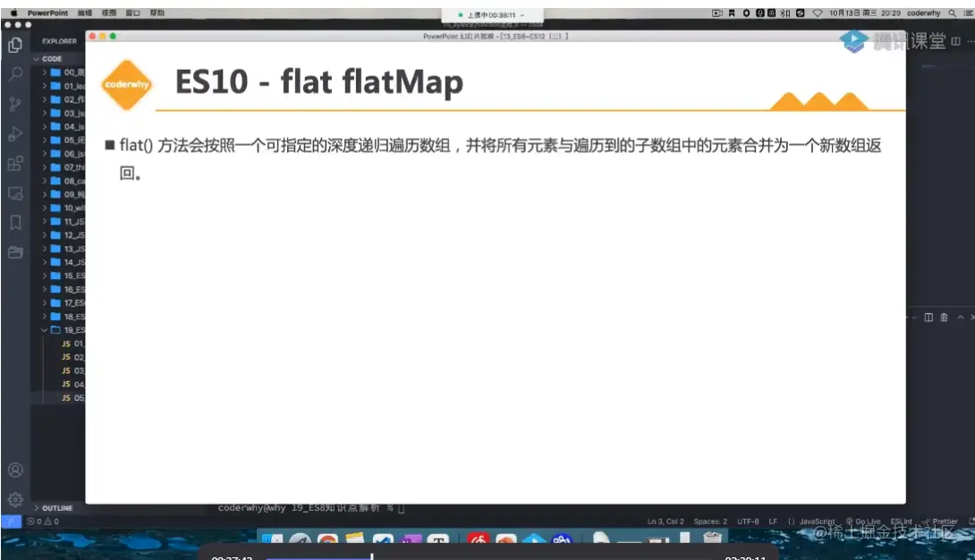Screen dimensions: 975x560
Task: Open the JS file starting with 03
Action: tap(58, 370)
